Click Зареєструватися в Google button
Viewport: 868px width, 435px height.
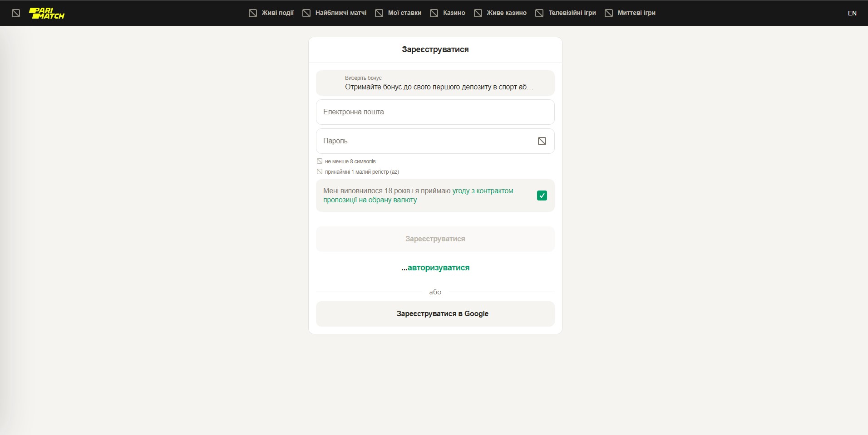435,314
